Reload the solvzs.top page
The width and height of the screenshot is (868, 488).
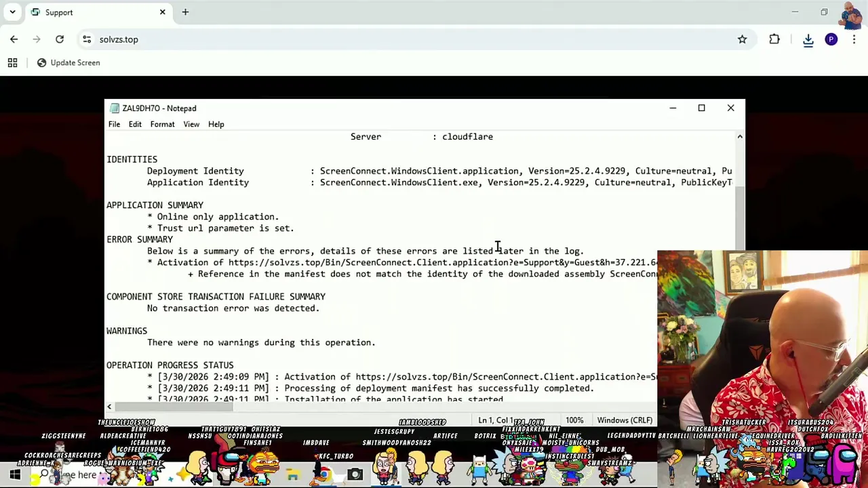[60, 39]
